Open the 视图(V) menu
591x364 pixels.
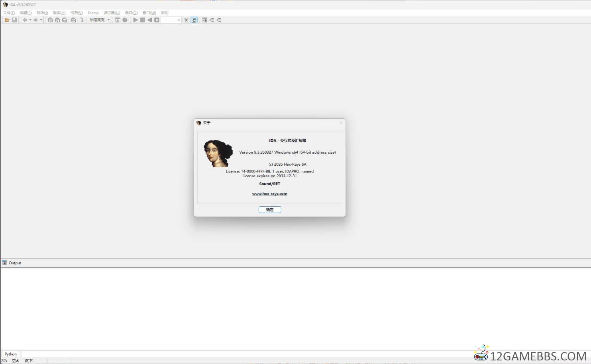point(77,13)
